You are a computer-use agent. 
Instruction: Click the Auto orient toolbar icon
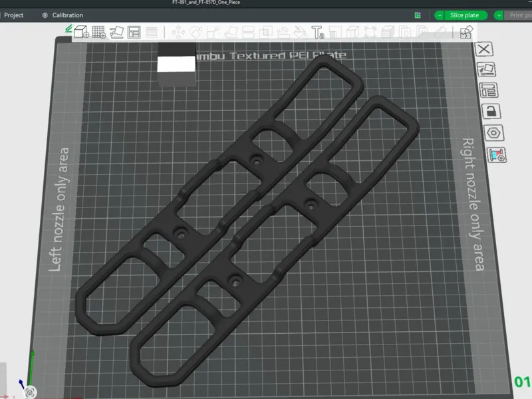click(116, 32)
